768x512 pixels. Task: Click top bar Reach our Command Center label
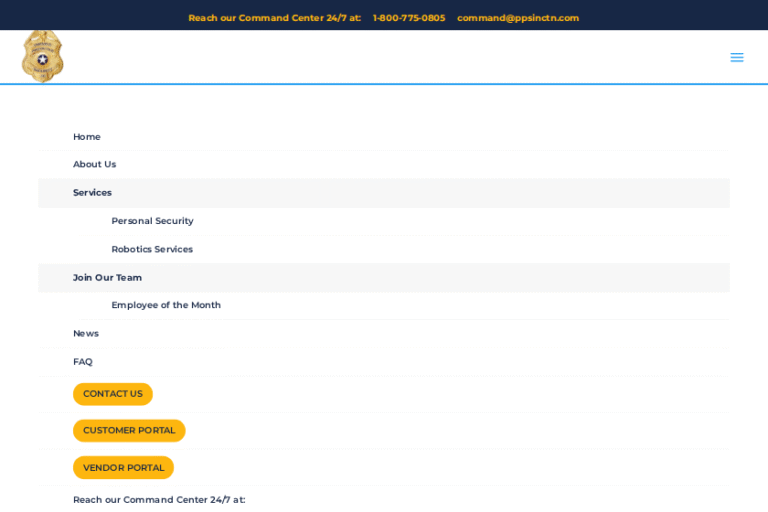[x=274, y=18]
